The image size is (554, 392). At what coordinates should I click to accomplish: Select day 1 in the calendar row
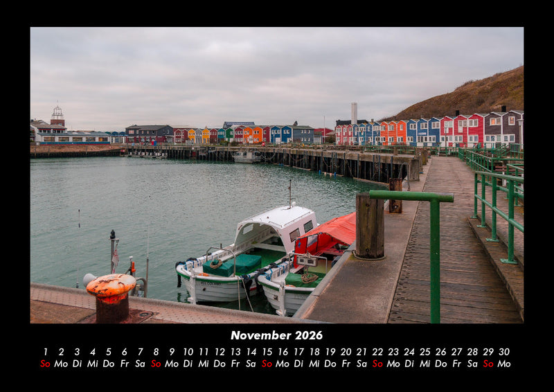click(x=45, y=352)
